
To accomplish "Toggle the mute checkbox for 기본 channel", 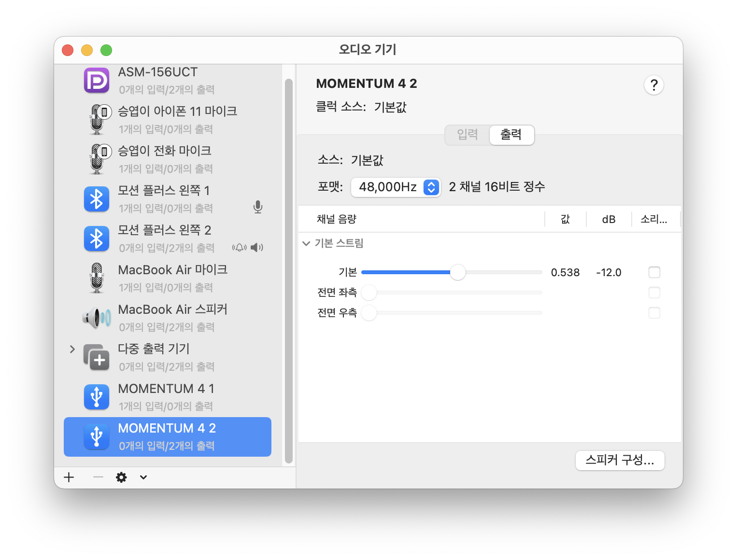I will 654,272.
